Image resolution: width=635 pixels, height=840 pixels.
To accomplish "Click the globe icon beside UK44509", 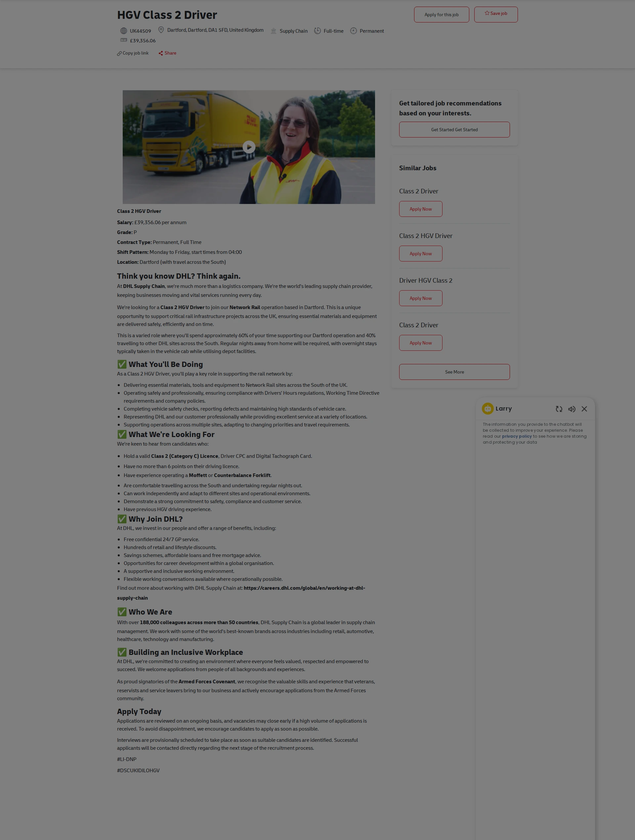I will pos(123,31).
